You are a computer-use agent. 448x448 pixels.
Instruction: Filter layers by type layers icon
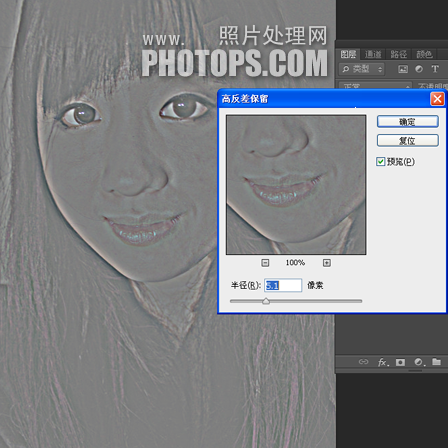[x=435, y=69]
